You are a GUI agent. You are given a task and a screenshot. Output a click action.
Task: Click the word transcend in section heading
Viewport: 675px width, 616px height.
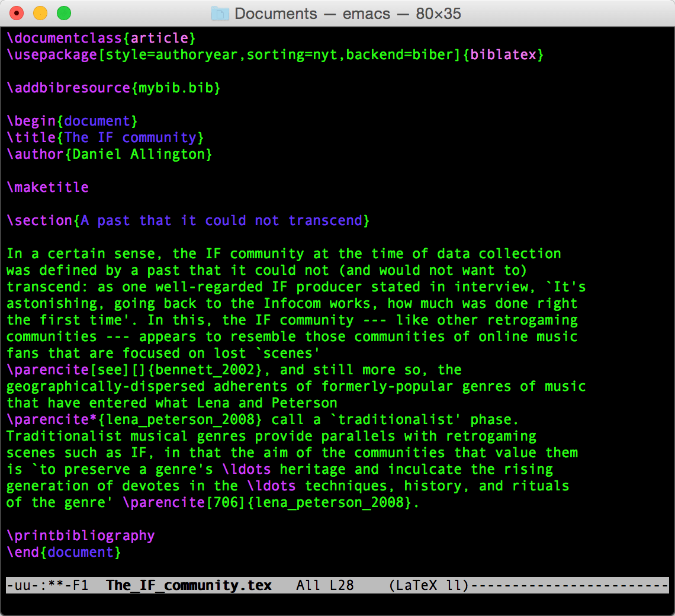pos(325,221)
